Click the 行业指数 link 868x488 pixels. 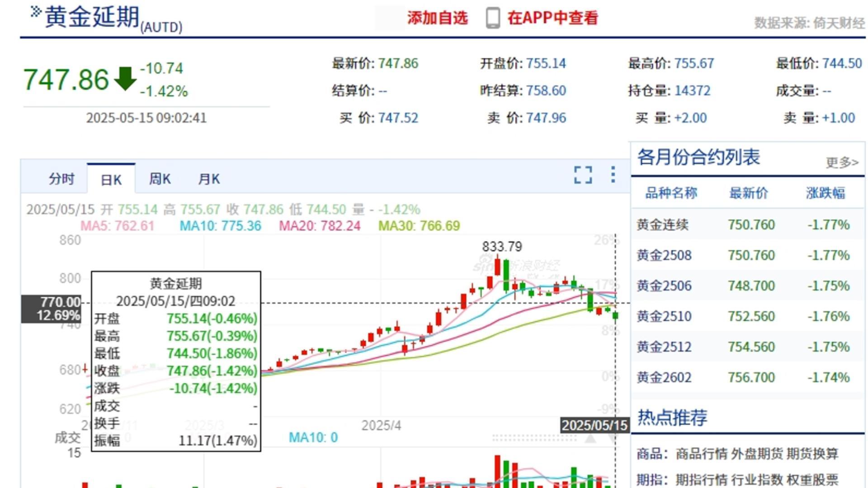click(757, 479)
